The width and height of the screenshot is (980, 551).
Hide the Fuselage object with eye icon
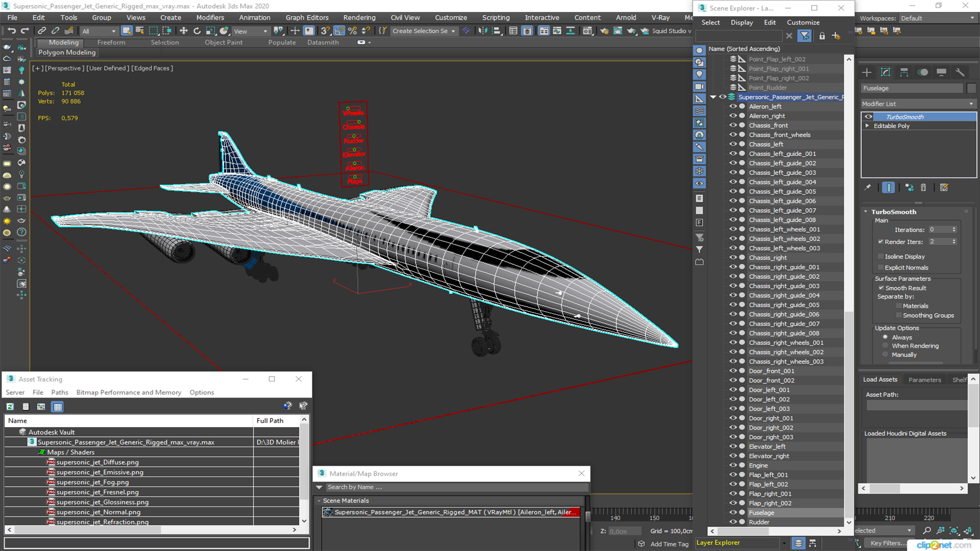click(733, 513)
